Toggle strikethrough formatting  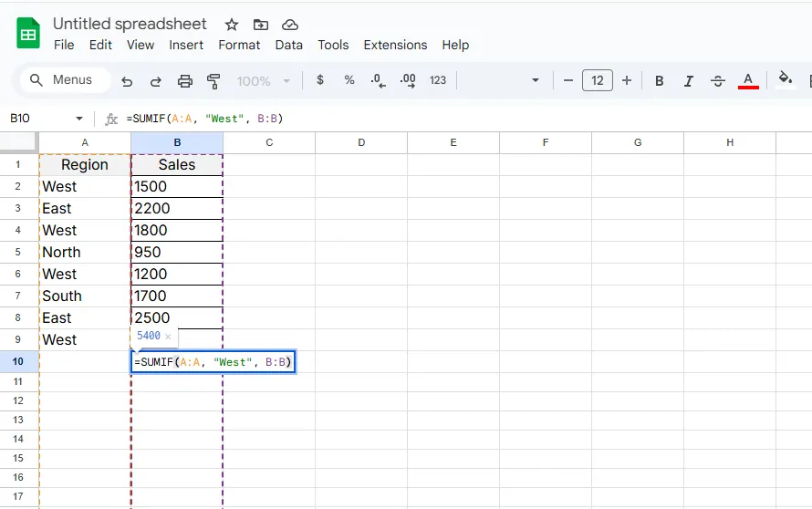tap(718, 80)
